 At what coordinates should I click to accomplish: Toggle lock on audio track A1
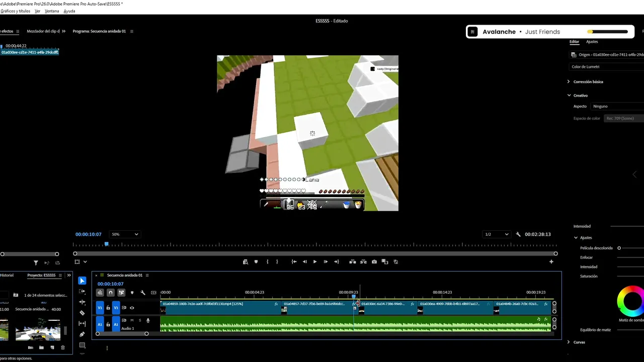108,324
